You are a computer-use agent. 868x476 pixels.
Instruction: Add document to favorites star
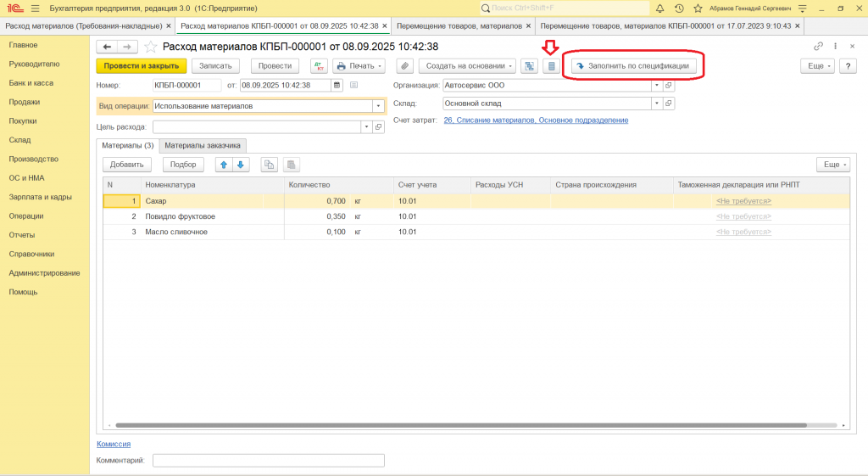click(151, 48)
